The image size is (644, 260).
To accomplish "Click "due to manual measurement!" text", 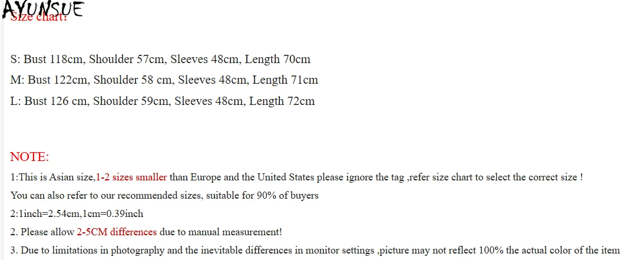I will (x=220, y=232).
